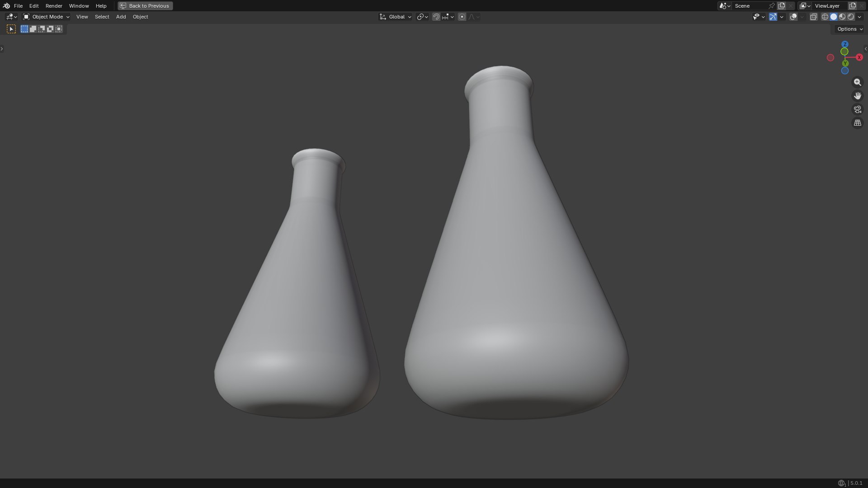Open the Help menu
This screenshot has height=488, width=868.
(x=101, y=6)
